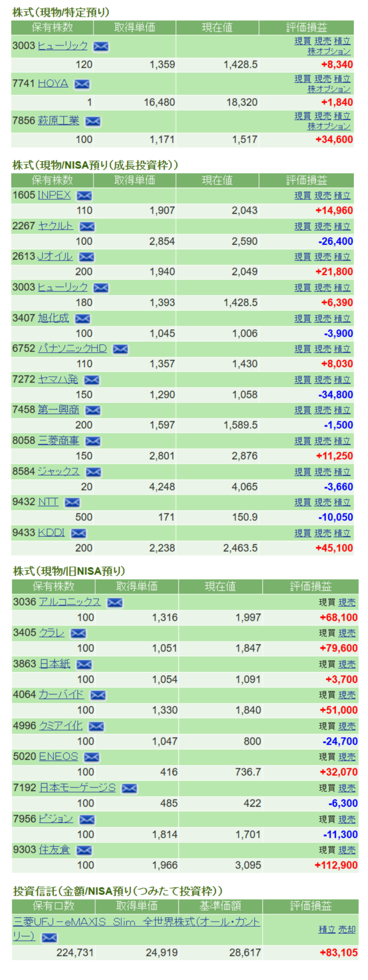Click the mail icon next to ENEOS
This screenshot has height=980, width=368.
tap(91, 757)
